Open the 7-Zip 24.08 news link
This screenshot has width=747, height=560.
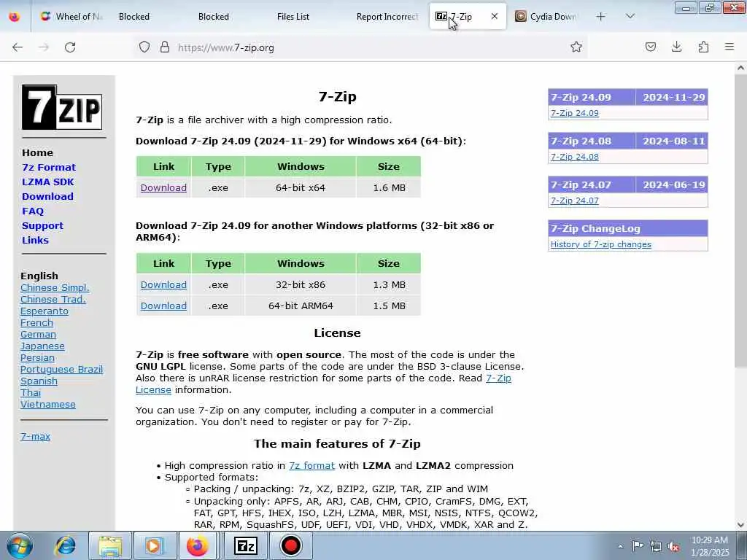[575, 157]
